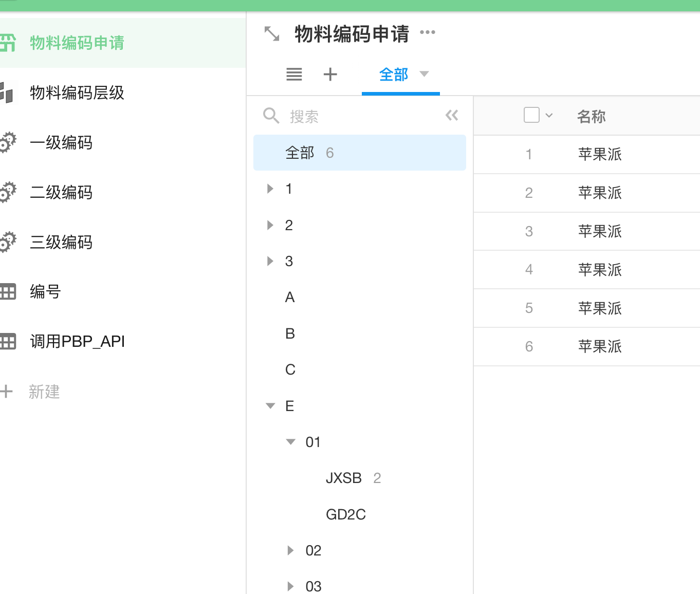Image resolution: width=700 pixels, height=594 pixels.
Task: Select tree item C
Action: click(290, 369)
